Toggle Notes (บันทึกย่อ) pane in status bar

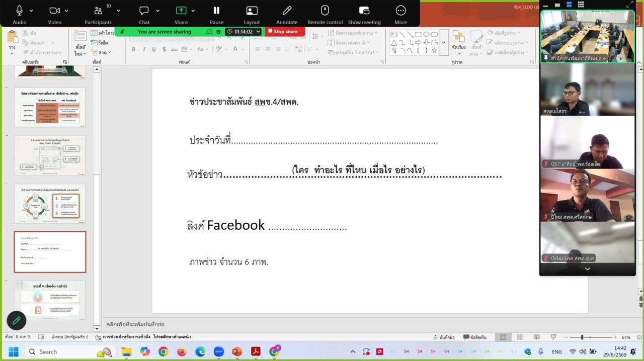pos(444,337)
